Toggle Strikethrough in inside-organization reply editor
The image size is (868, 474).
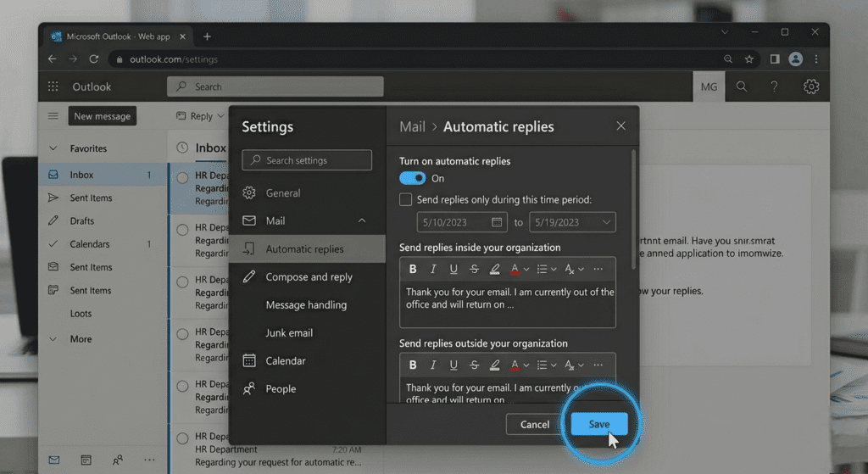[x=474, y=269]
